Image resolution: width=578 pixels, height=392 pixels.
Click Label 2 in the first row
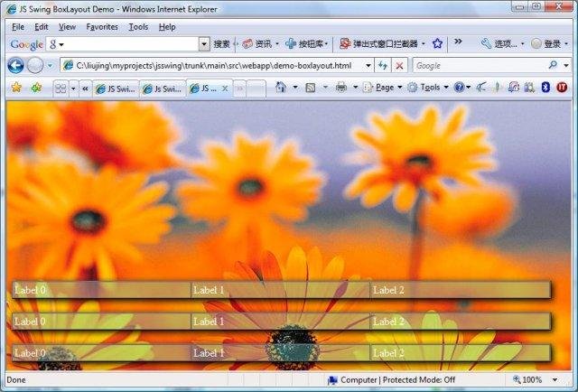[x=388, y=290]
